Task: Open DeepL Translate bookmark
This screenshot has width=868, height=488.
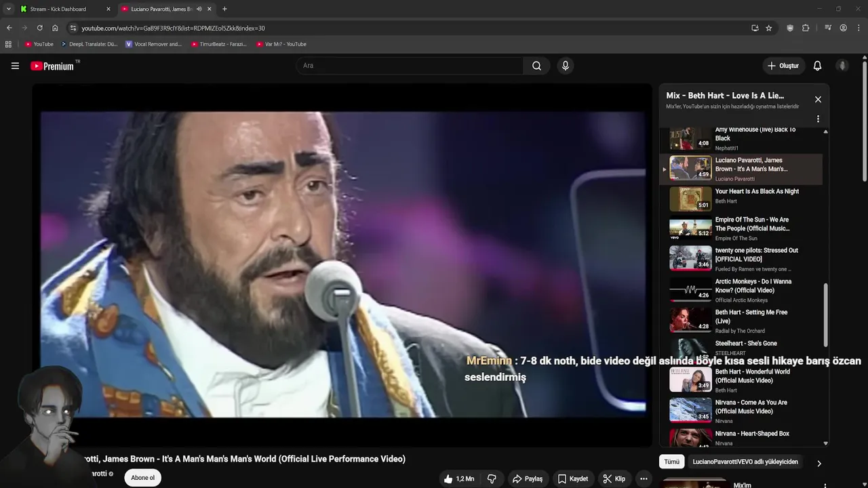Action: pos(89,44)
